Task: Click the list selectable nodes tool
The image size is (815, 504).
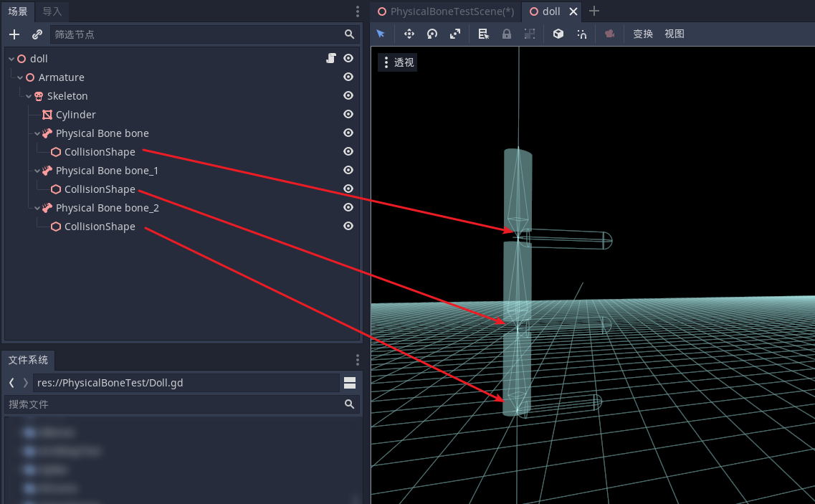Action: [x=483, y=34]
